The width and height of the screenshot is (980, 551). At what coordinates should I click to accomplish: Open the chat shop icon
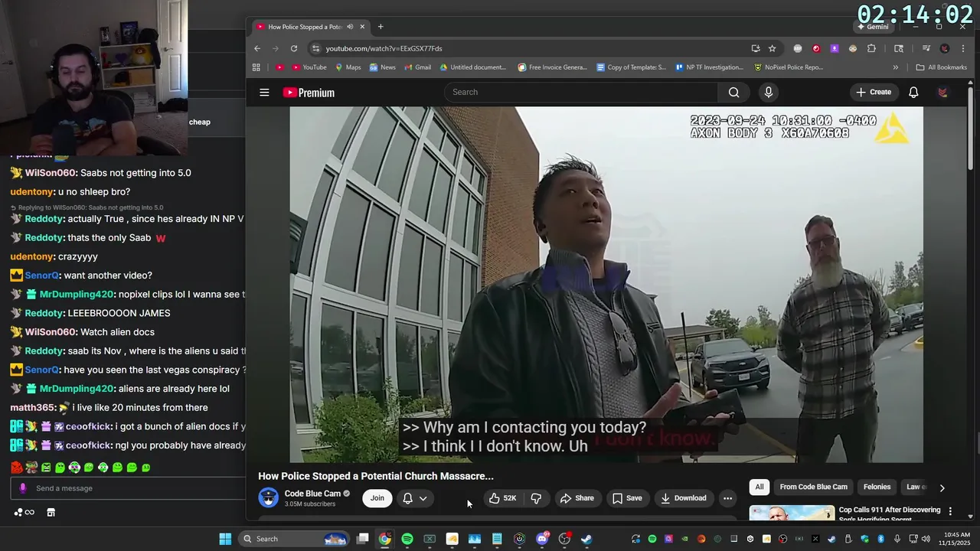[x=51, y=513]
